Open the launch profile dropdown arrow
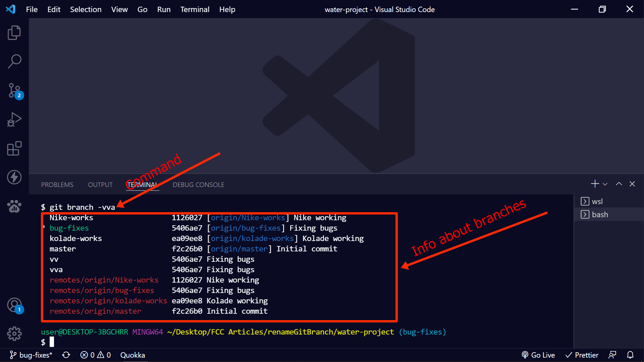The image size is (644, 362). click(605, 184)
